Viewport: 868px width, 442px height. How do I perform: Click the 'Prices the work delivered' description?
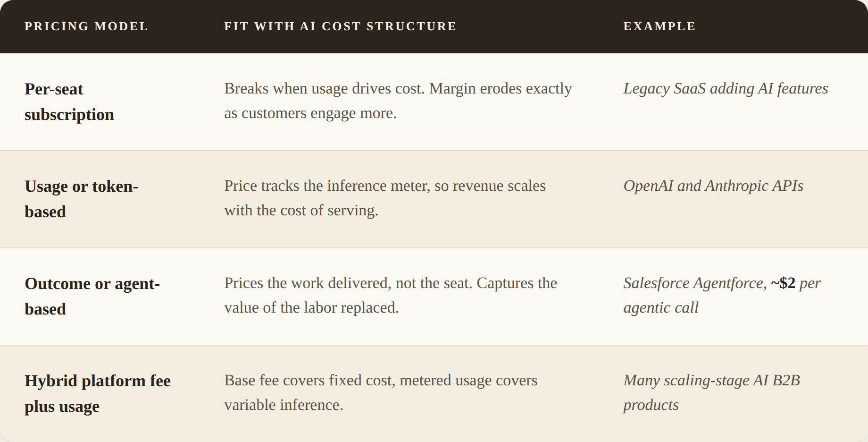coord(391,295)
